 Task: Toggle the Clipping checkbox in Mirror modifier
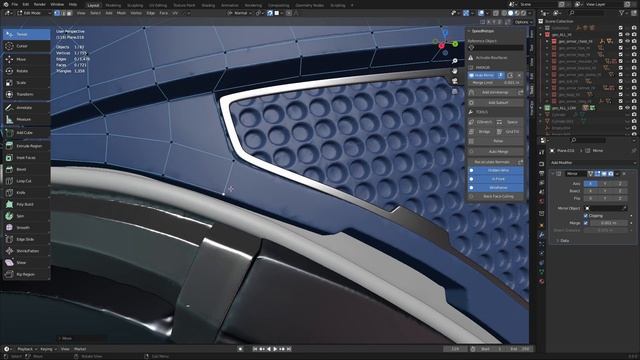(586, 216)
